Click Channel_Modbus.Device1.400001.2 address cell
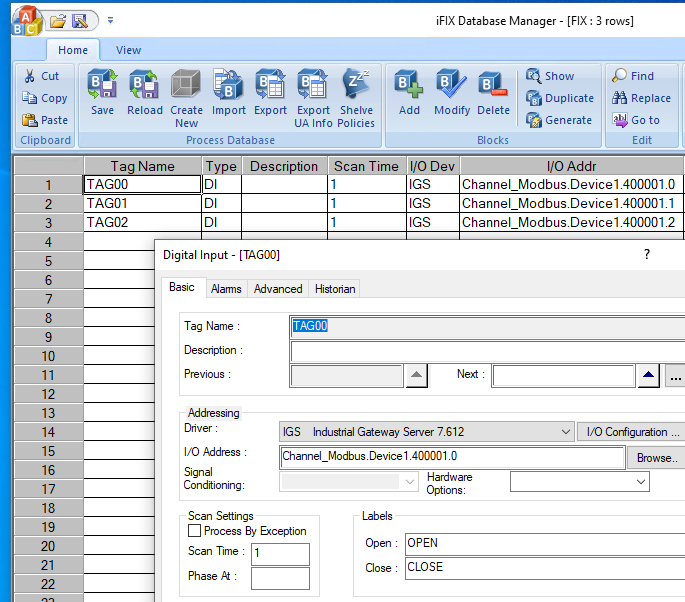The height and width of the screenshot is (602, 685). tap(571, 222)
